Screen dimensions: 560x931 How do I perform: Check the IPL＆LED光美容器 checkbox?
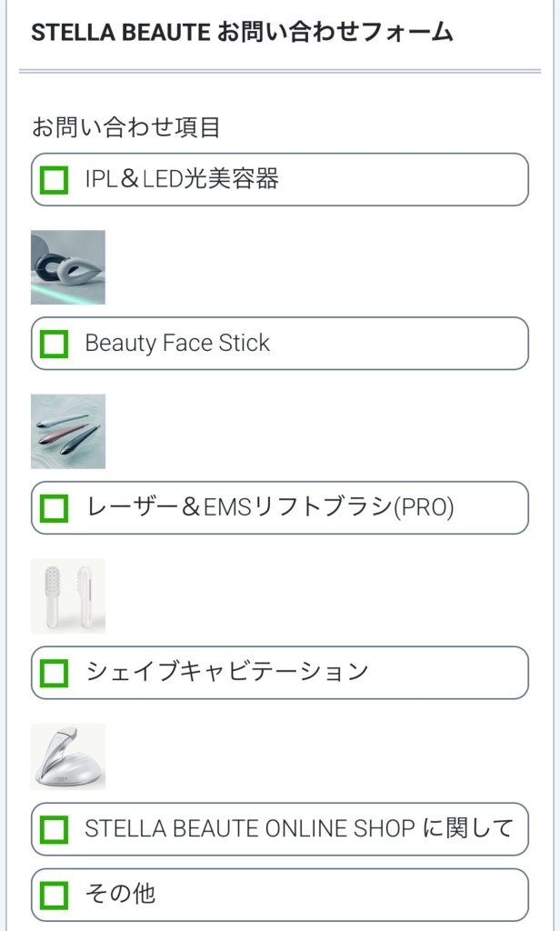point(55,179)
